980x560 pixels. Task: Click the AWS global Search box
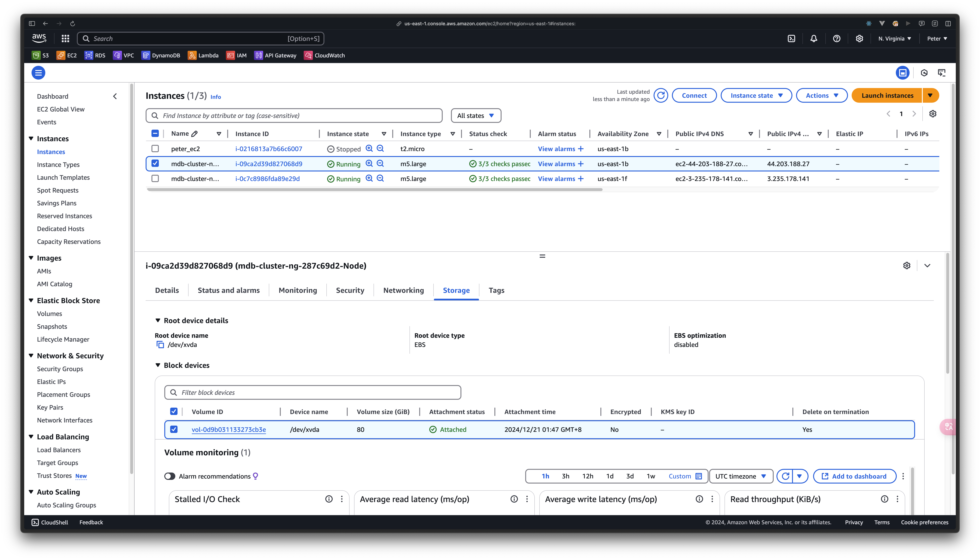click(200, 39)
